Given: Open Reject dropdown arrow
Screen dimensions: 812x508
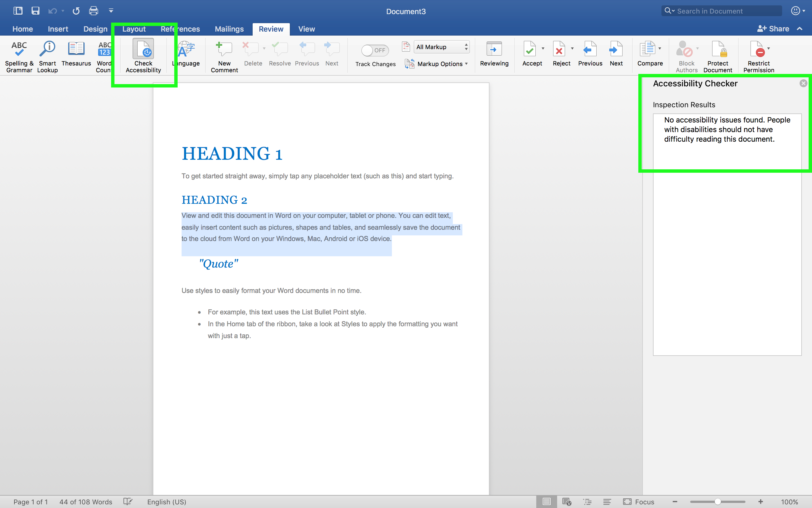Looking at the screenshot, I should pos(572,49).
